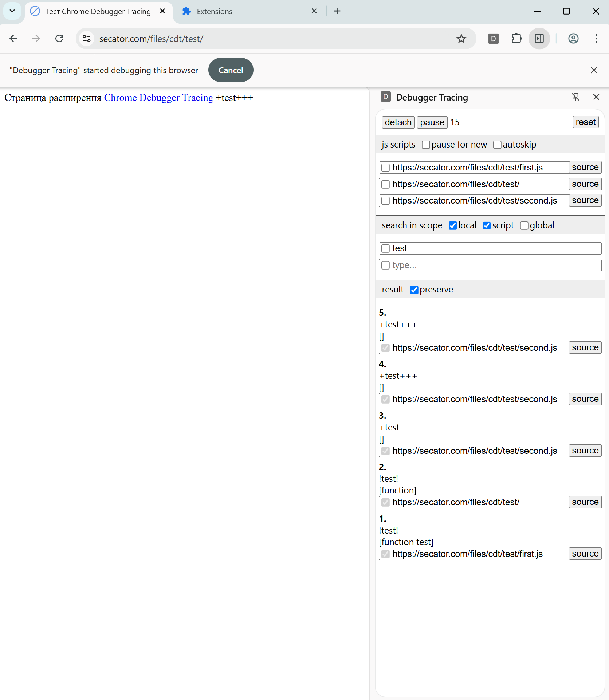Check the first.js script checkbox
This screenshot has height=700, width=609.
[x=385, y=168]
